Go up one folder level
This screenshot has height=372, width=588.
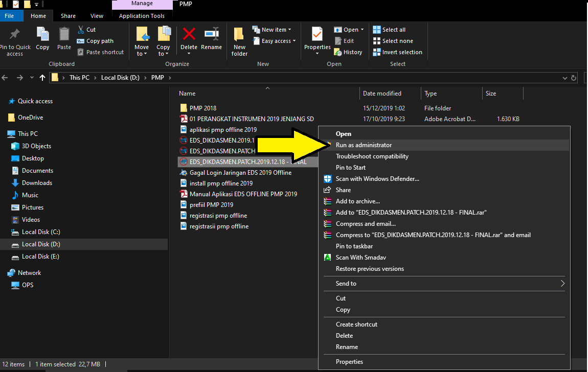point(42,78)
